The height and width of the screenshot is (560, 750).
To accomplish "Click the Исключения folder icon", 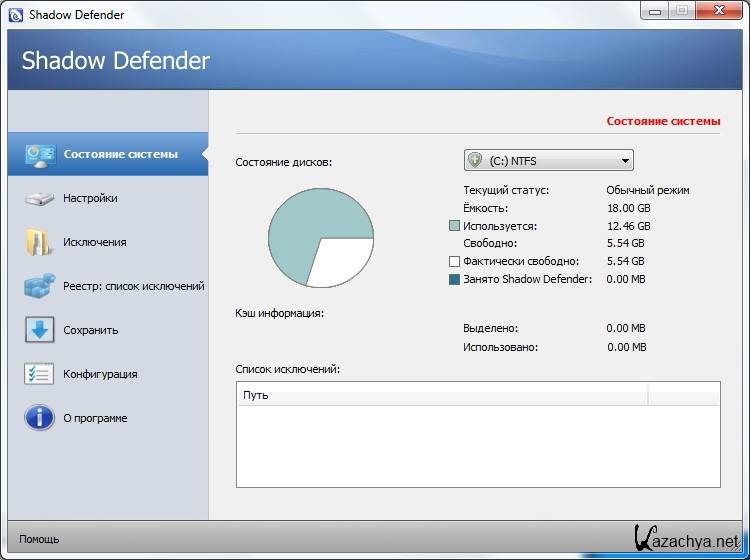I will click(x=39, y=242).
